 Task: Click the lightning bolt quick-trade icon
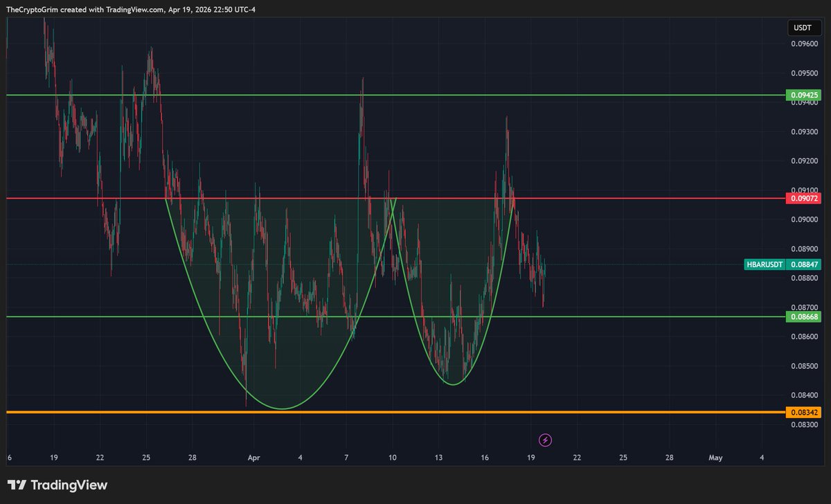(546, 440)
